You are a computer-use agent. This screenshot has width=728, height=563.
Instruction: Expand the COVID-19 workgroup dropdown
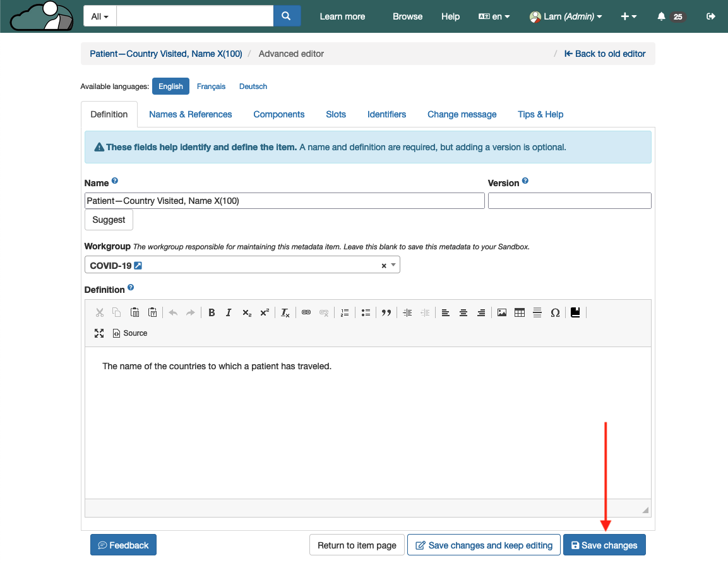point(394,265)
